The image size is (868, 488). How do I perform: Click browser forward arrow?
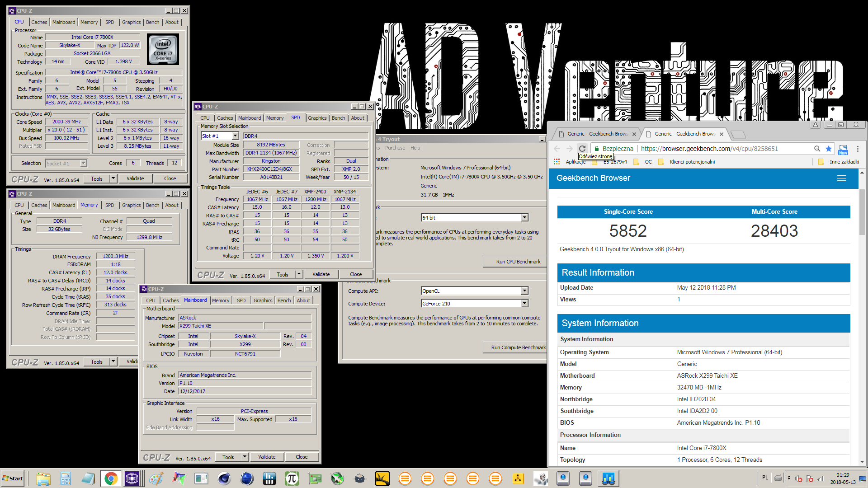pyautogui.click(x=570, y=149)
